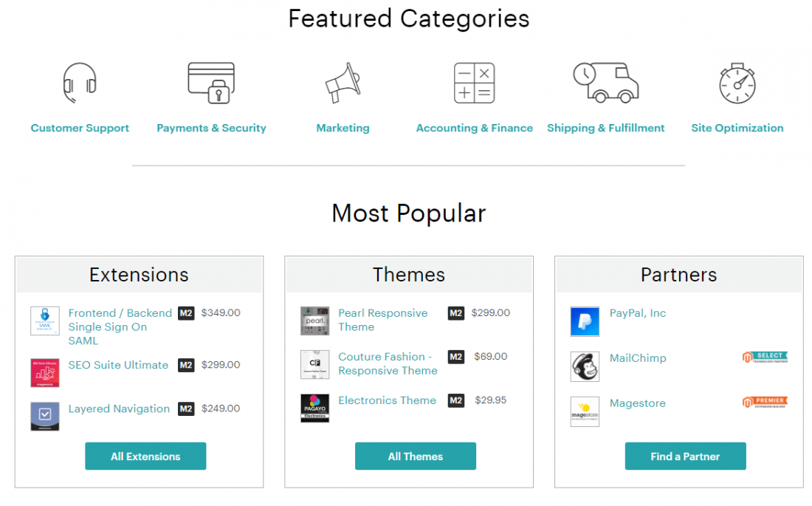Click the Site Optimization category label

(737, 128)
